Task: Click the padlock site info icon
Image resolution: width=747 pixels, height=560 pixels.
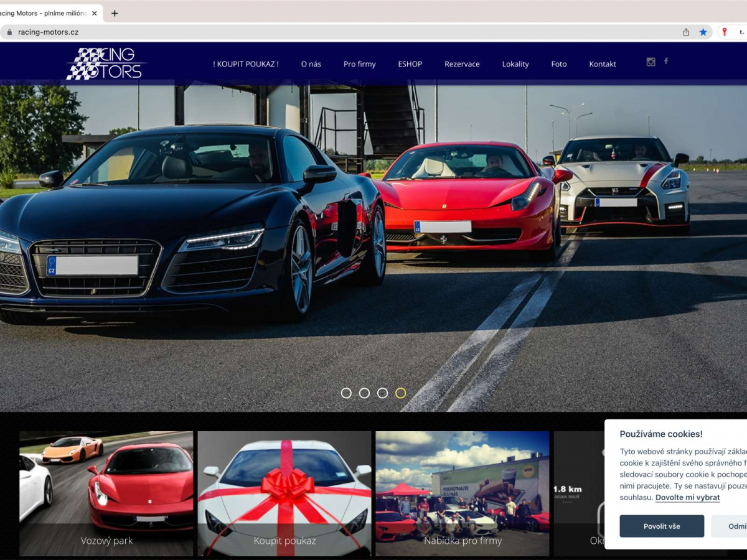Action: (x=9, y=32)
